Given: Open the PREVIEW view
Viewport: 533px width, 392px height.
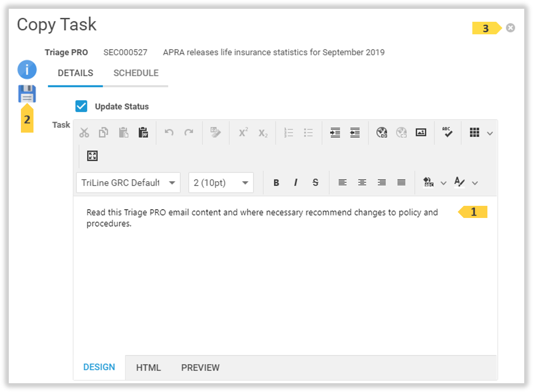Looking at the screenshot, I should [200, 368].
